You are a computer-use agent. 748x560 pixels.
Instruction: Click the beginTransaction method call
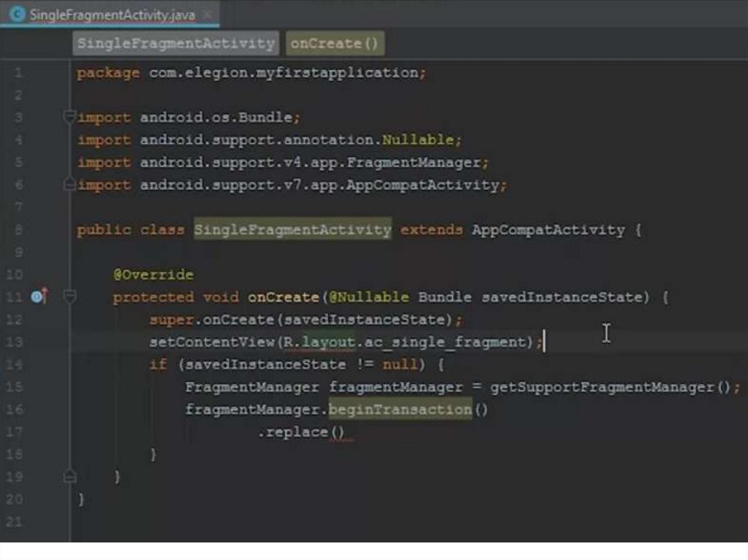[x=400, y=410]
